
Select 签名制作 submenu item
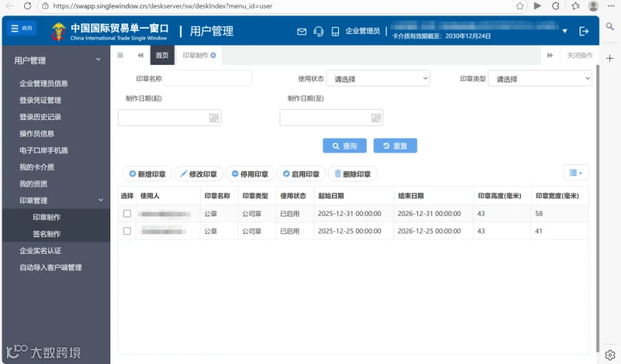click(47, 234)
